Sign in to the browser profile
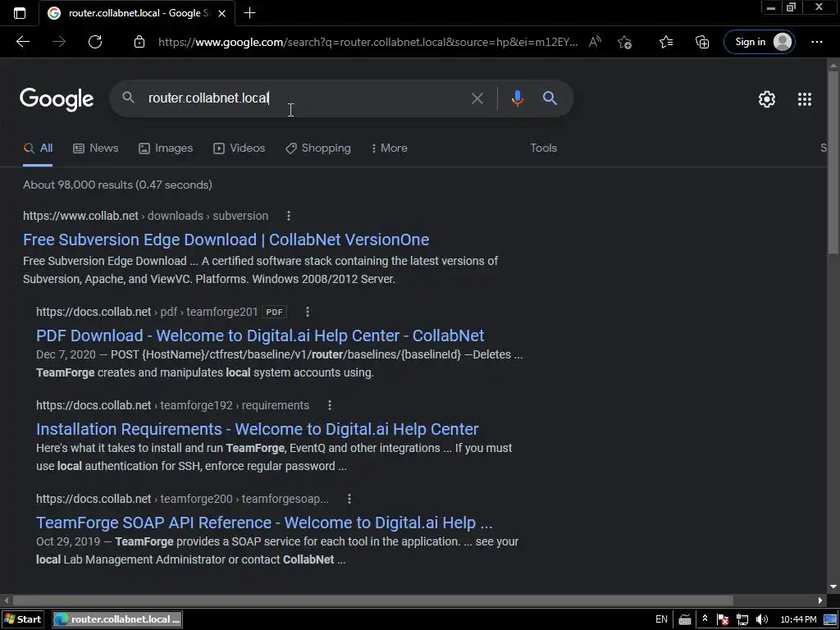The height and width of the screenshot is (630, 840). (x=759, y=42)
